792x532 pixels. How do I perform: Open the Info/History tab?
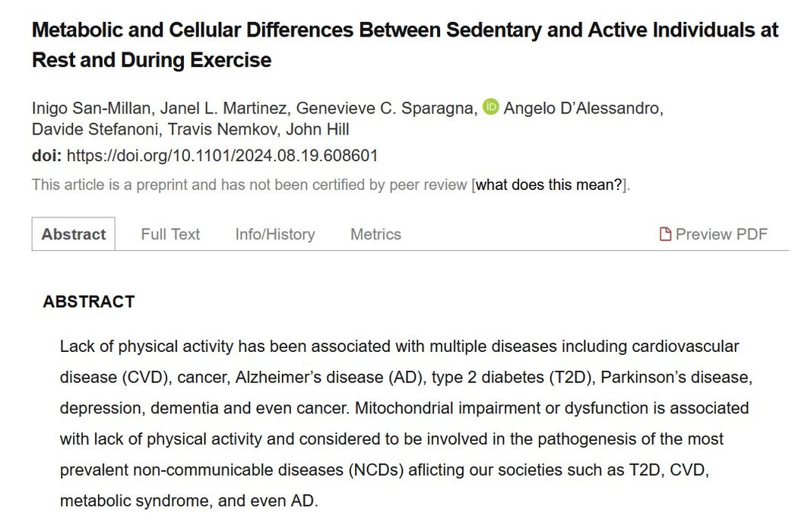275,234
